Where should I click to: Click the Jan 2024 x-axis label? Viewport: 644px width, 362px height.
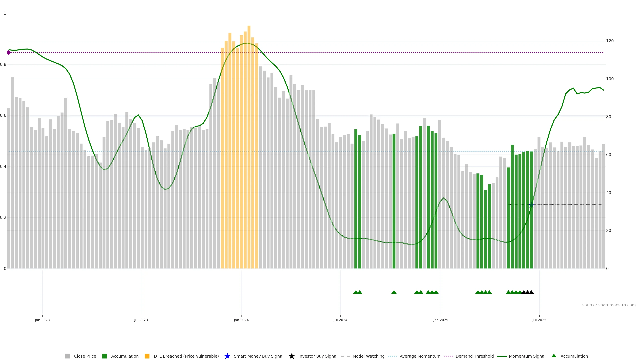pyautogui.click(x=241, y=320)
